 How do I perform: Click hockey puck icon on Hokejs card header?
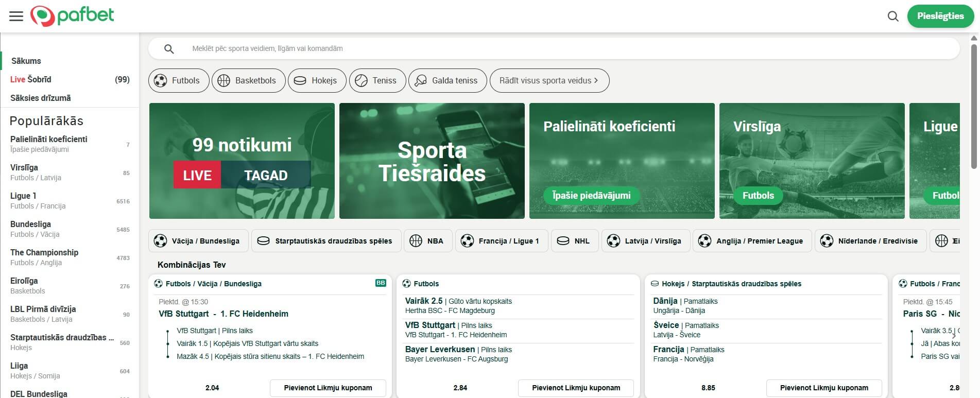point(655,284)
